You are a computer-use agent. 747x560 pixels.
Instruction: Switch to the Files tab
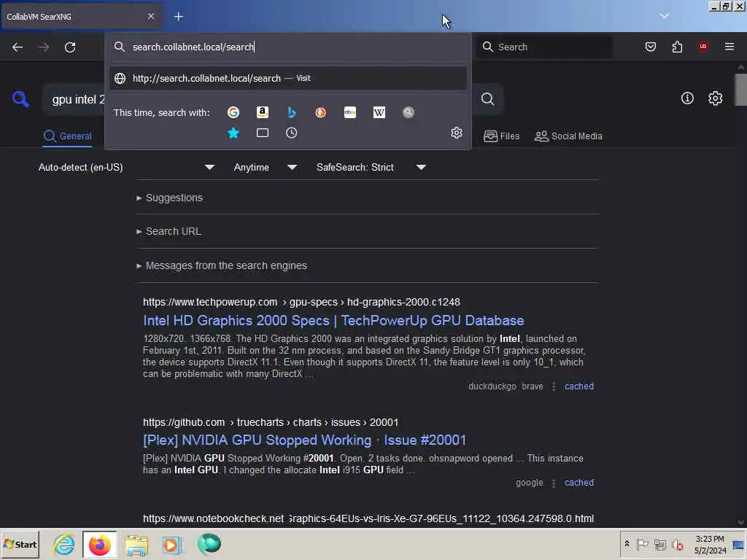tap(501, 136)
